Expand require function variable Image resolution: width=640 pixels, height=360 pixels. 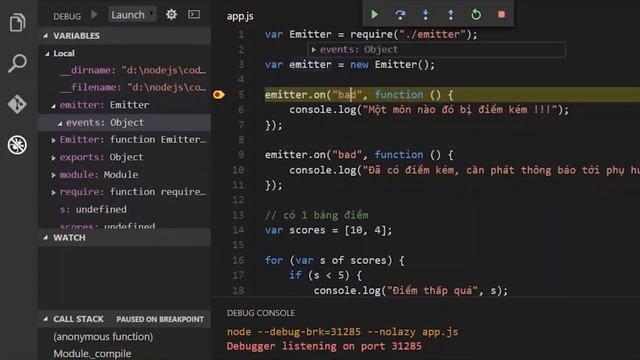coord(53,192)
